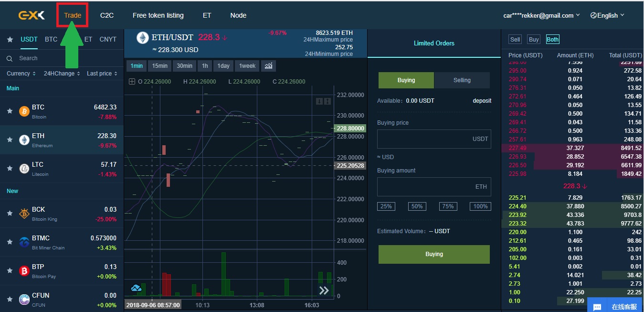This screenshot has height=312, width=644.
Task: Select the Limited Orders tab
Action: click(x=434, y=43)
